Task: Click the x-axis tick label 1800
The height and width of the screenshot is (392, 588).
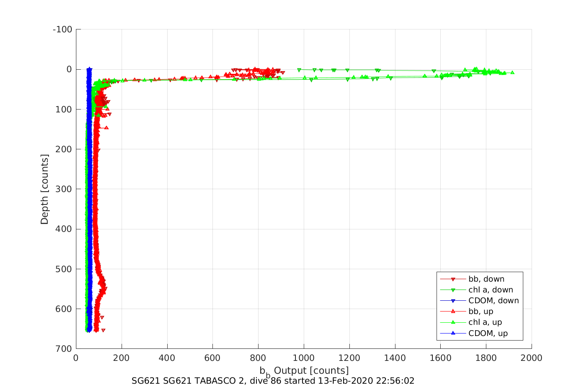Action: tap(486, 358)
